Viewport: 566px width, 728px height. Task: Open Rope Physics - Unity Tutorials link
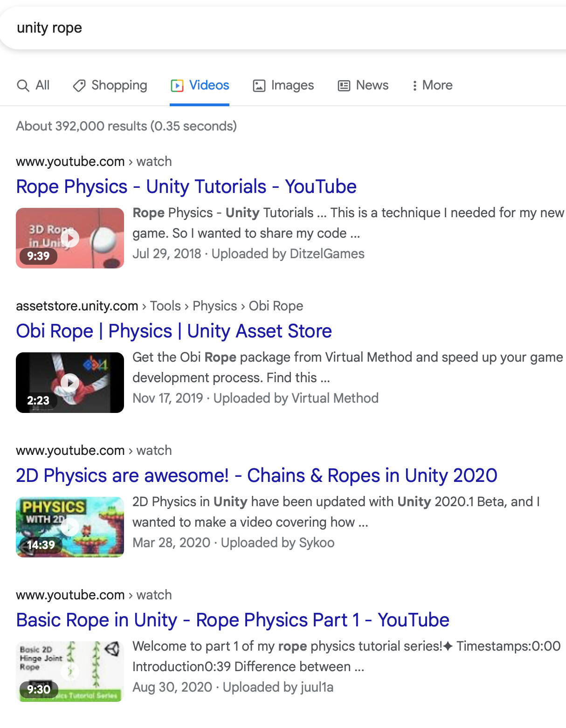click(x=186, y=186)
